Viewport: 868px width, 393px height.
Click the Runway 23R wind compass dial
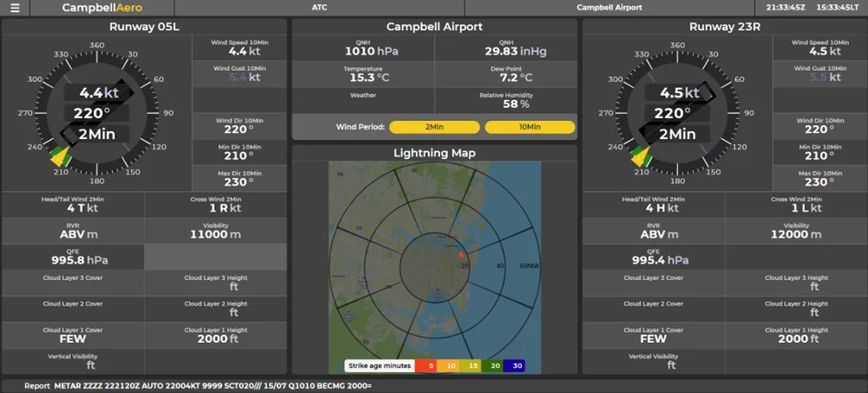click(677, 112)
